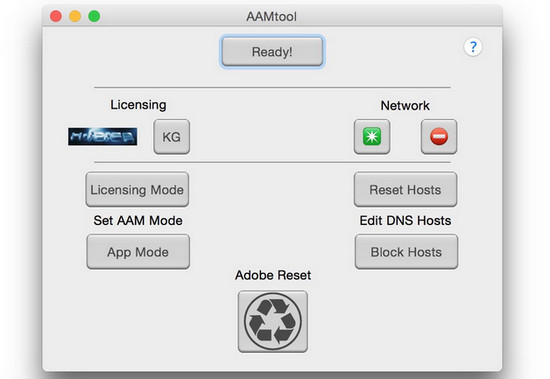Click the Adobe Reset label text
Viewport: 550px width, 379px height.
pos(273,275)
